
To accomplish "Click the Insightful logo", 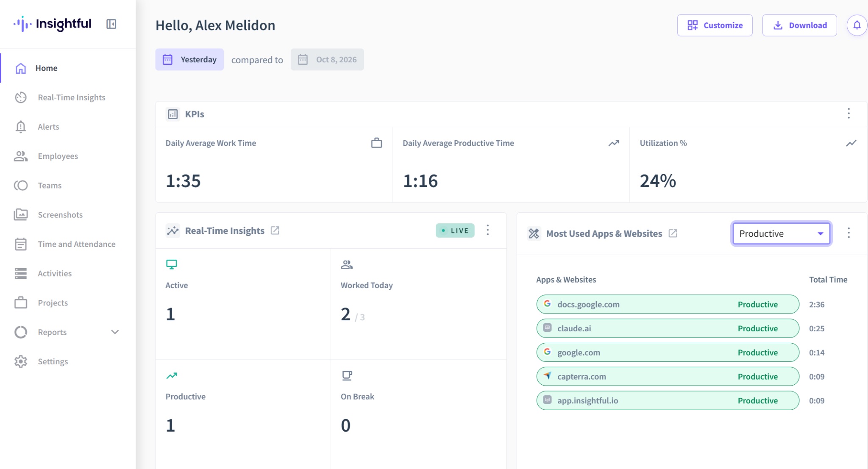I will 53,24.
